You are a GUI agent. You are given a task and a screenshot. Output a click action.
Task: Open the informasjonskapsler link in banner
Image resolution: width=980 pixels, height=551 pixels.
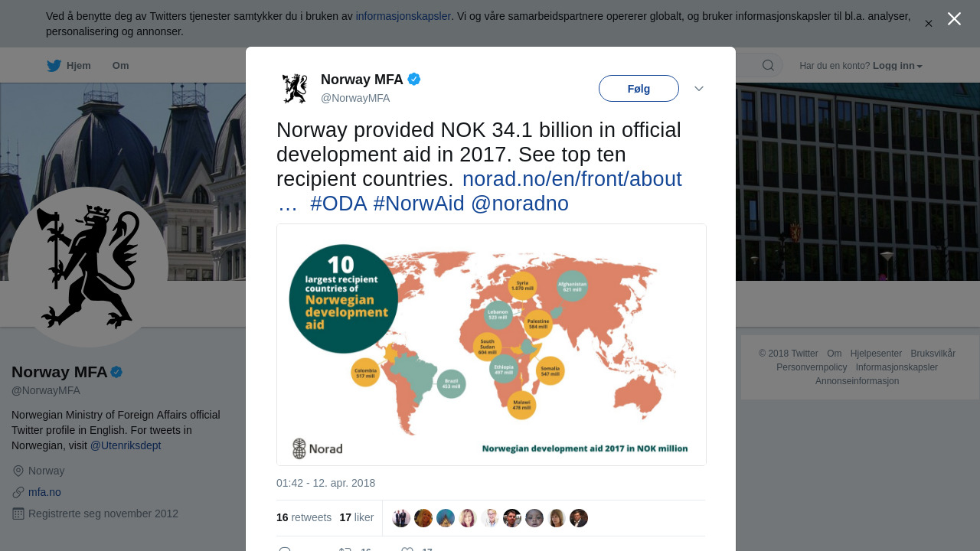tap(403, 16)
